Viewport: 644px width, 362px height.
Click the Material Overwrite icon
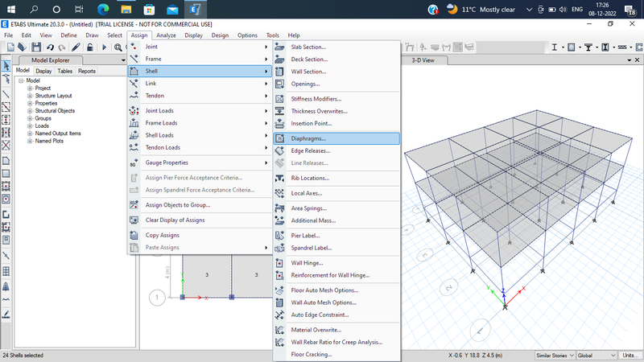pos(279,330)
